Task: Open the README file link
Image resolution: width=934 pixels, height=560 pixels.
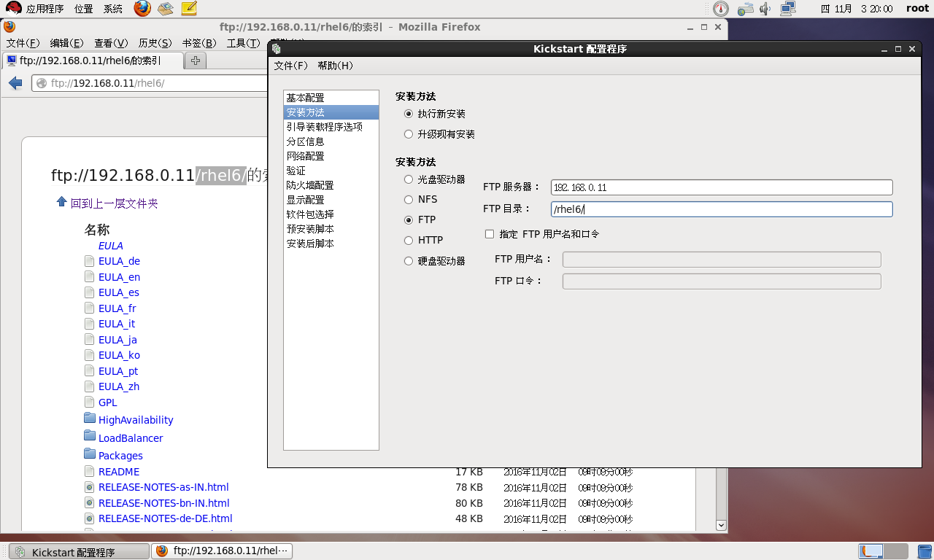Action: point(119,472)
